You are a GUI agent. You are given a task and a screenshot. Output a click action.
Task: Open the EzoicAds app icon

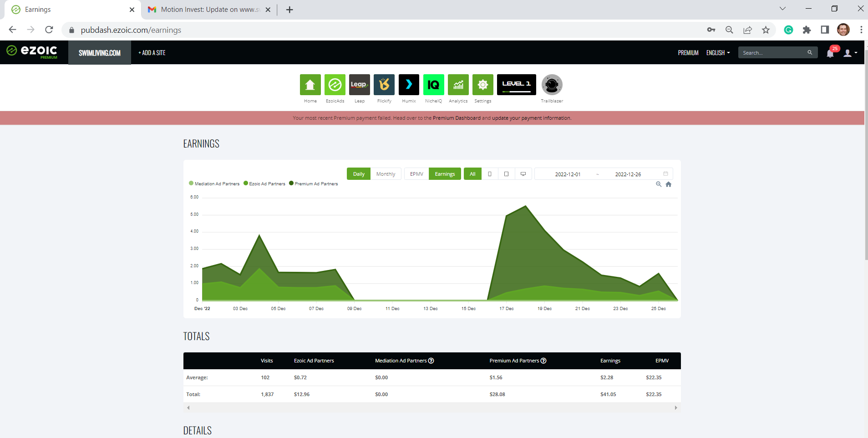click(x=335, y=85)
